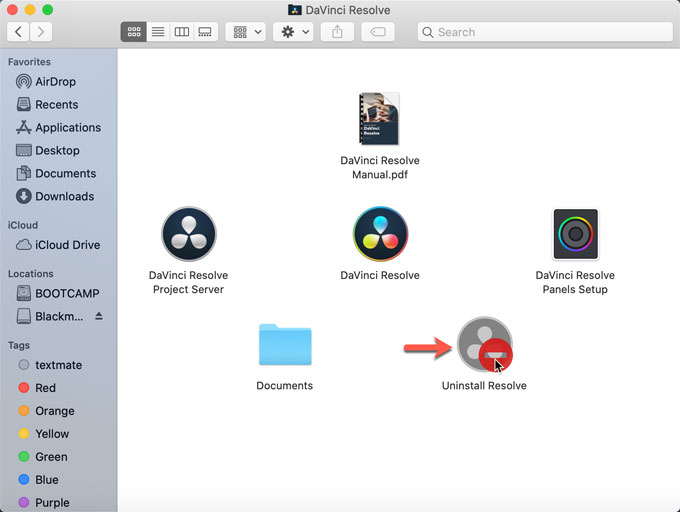Viewport: 680px width, 512px height.
Task: Click the Share toolbar icon
Action: tap(337, 32)
